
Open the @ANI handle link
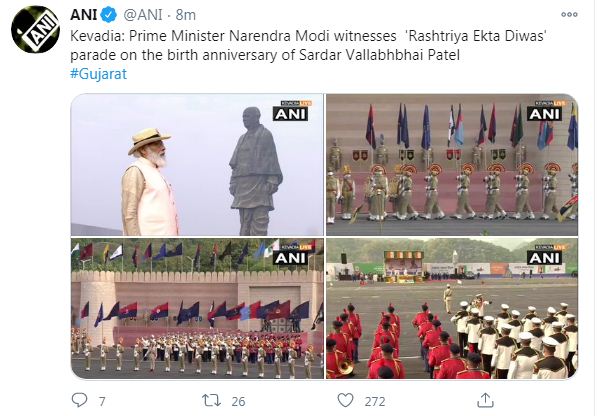(x=143, y=15)
